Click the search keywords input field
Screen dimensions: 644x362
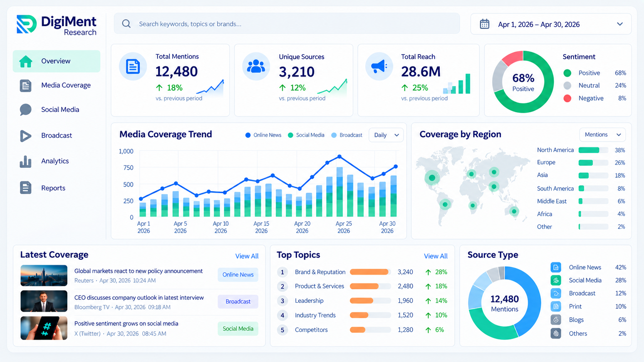pyautogui.click(x=287, y=24)
